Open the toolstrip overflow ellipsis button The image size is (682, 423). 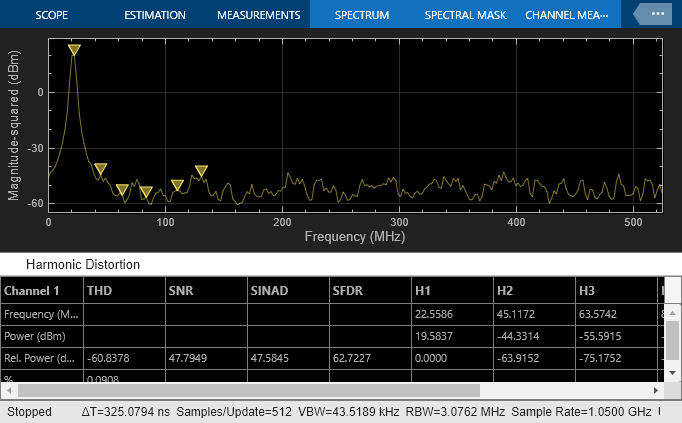point(655,15)
